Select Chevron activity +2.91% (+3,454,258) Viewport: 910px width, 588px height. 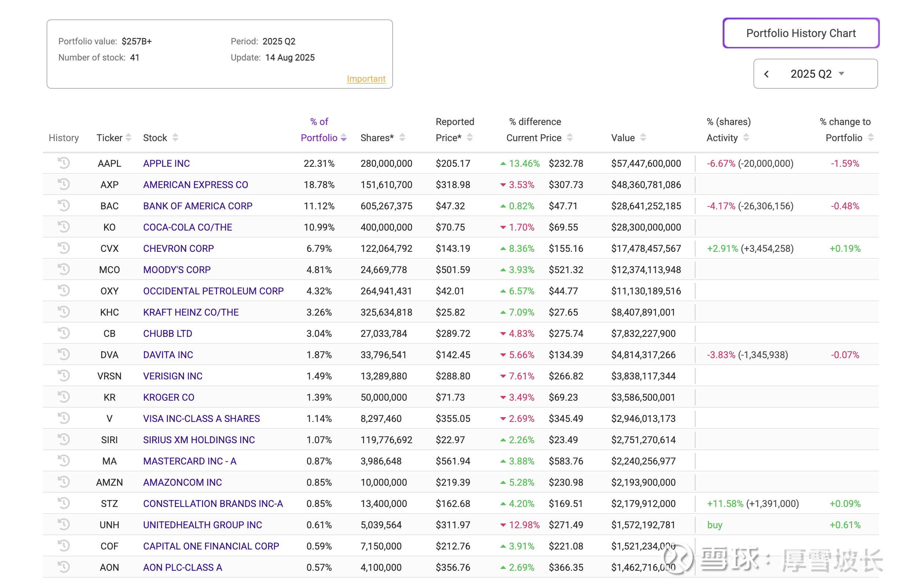(x=750, y=249)
